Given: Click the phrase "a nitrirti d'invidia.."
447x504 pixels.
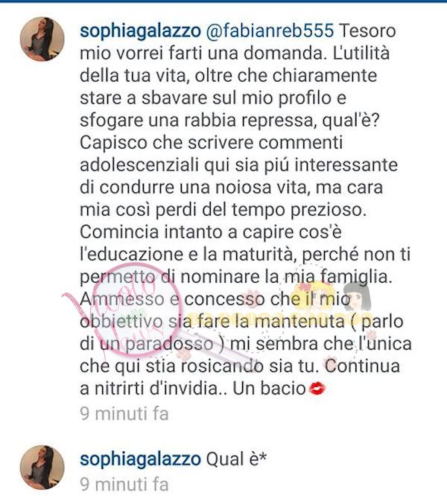Looking at the screenshot, I should [x=153, y=389].
